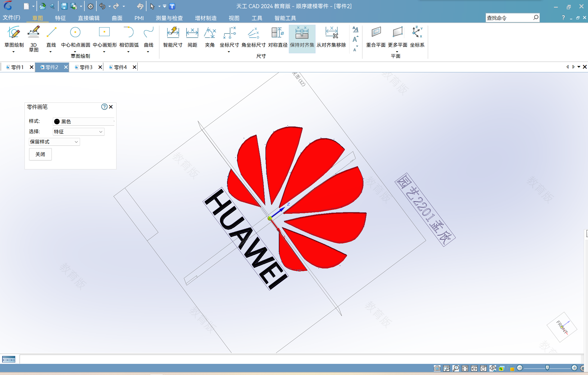The height and width of the screenshot is (375, 588).
Task: Expand the new document dropdown arrow
Action: click(x=33, y=6)
